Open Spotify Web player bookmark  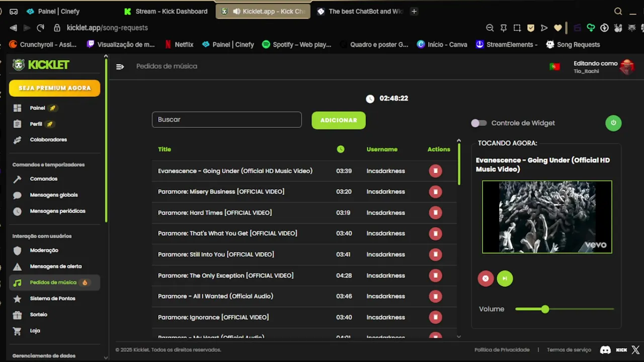pyautogui.click(x=297, y=44)
